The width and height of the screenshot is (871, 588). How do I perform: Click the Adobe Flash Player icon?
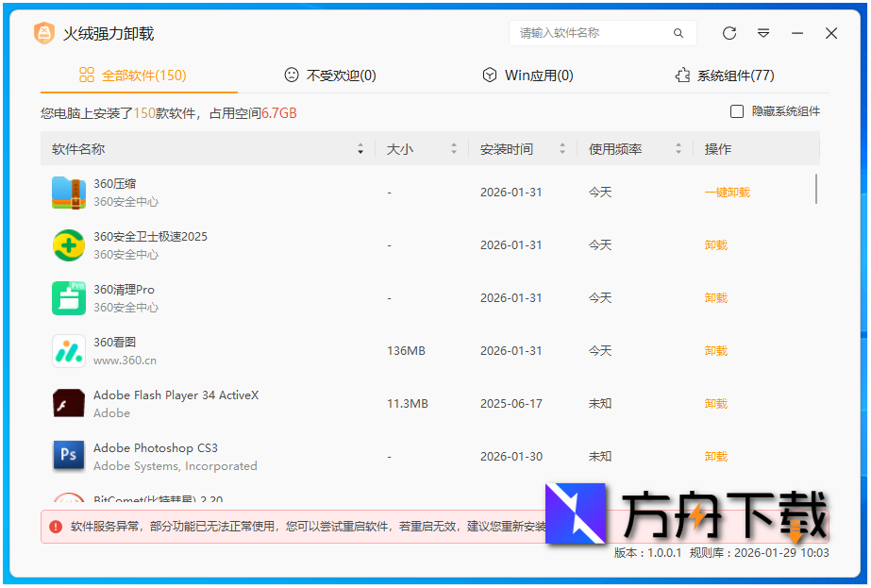(x=68, y=403)
